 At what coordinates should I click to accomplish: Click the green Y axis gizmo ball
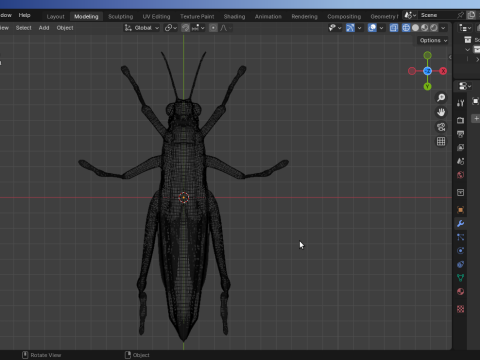click(x=427, y=87)
